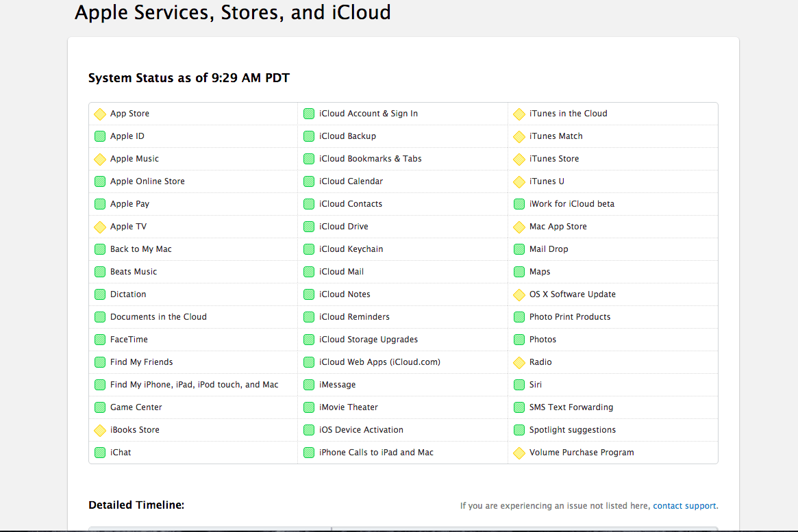The height and width of the screenshot is (532, 798).
Task: Click the iCloud Notes label
Action: click(x=345, y=294)
